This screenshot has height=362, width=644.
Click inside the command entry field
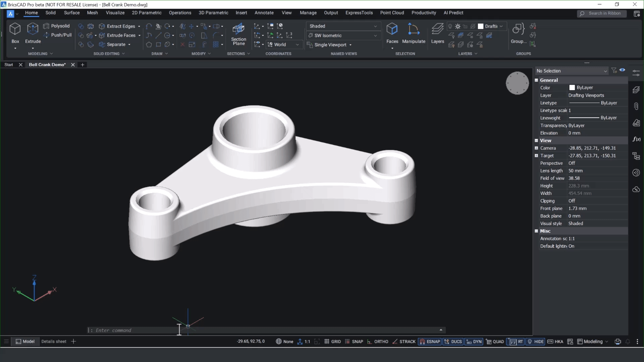tap(235, 330)
